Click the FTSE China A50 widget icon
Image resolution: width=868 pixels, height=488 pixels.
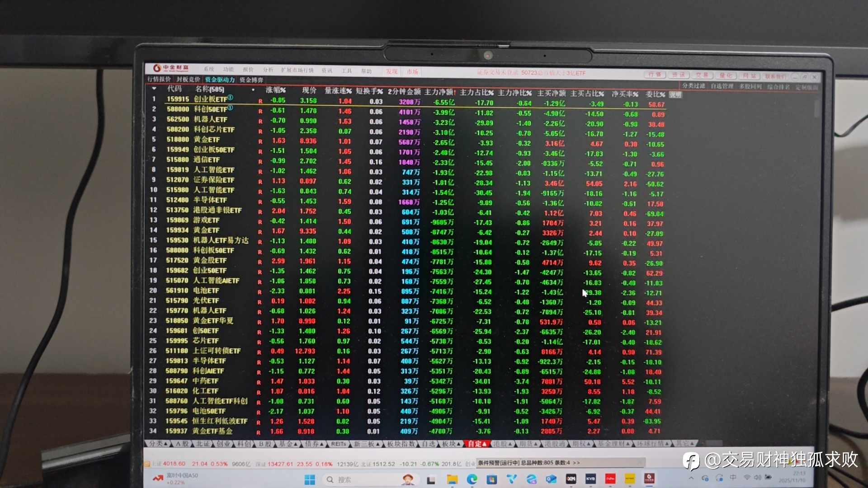[157, 478]
